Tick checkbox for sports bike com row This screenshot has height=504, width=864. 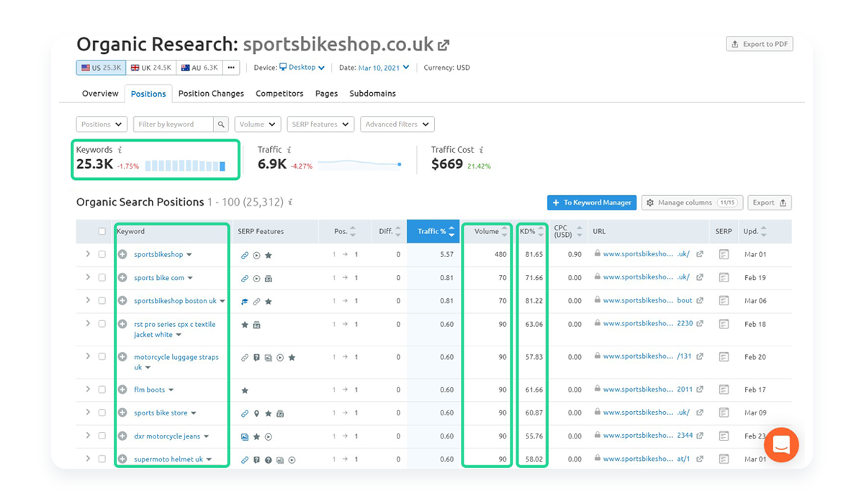point(102,277)
